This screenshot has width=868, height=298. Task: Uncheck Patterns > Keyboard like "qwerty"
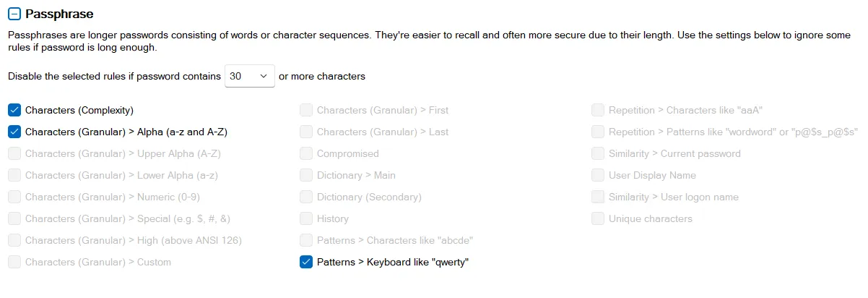tap(306, 262)
